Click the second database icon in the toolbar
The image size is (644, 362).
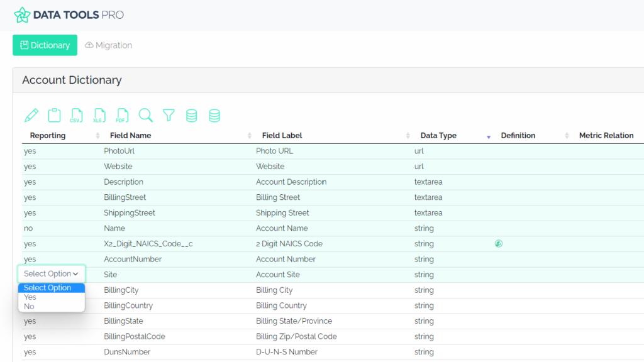pos(214,115)
